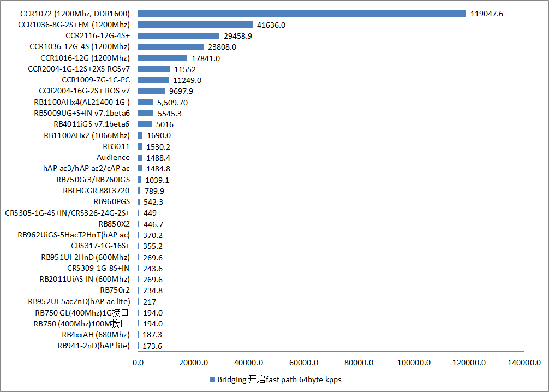The height and width of the screenshot is (392, 549).
Task: Select the CCR2004-1G-12S+2XS ROSv7 bar
Action: tap(154, 69)
